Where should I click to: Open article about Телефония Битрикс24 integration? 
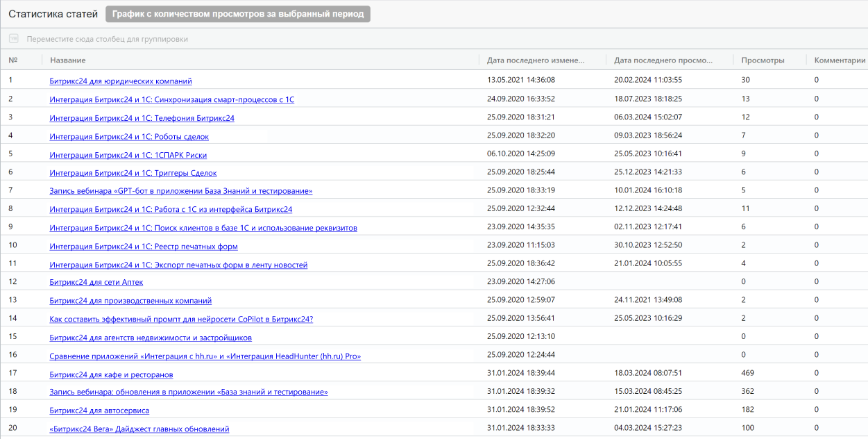pos(142,118)
